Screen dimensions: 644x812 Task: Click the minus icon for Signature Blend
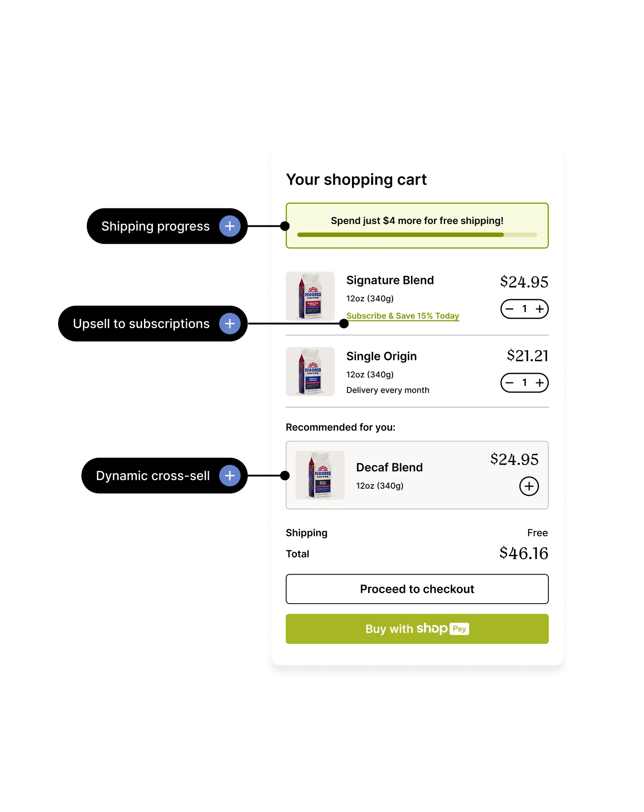[509, 309]
